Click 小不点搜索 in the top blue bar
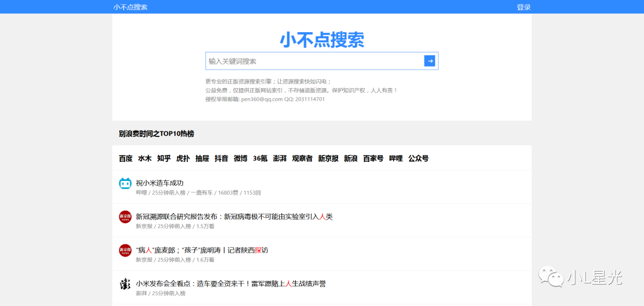Viewport: 644px width, 306px height. pyautogui.click(x=131, y=7)
